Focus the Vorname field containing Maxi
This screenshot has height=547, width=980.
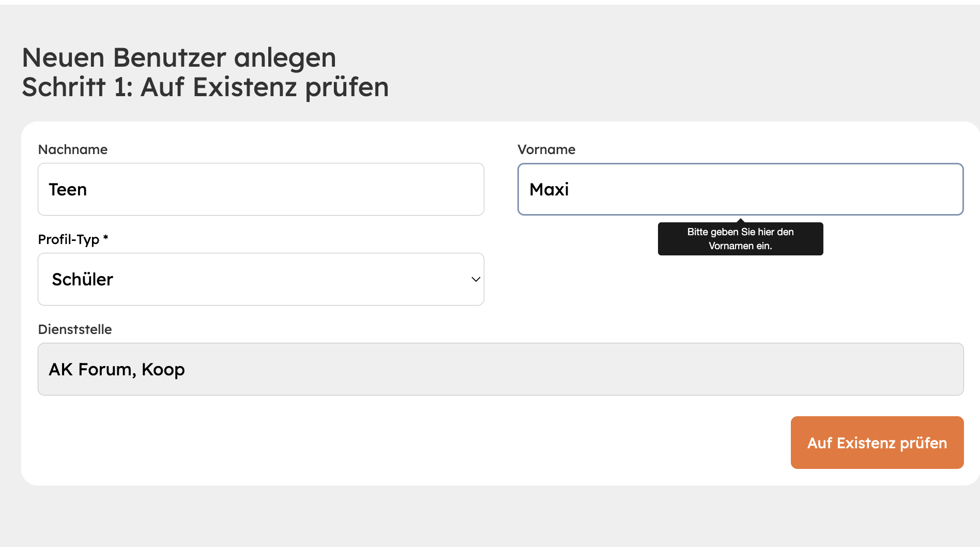coord(740,189)
